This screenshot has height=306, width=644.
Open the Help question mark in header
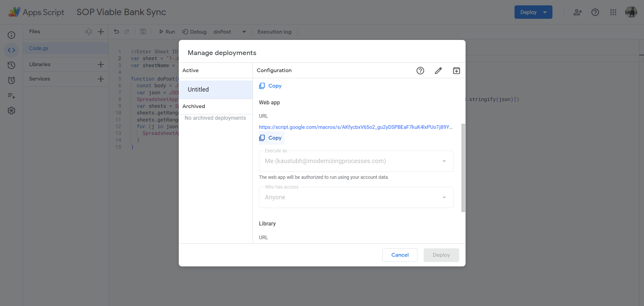click(x=595, y=12)
